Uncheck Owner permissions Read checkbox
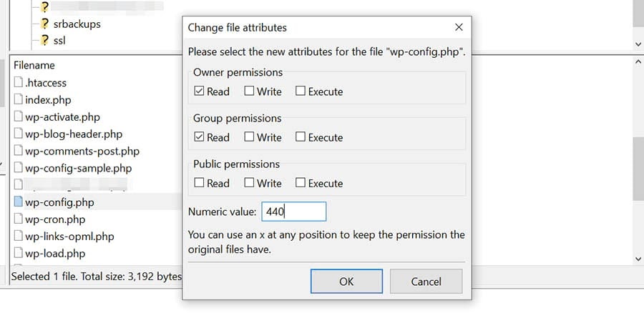This screenshot has height=313, width=644. (x=199, y=91)
